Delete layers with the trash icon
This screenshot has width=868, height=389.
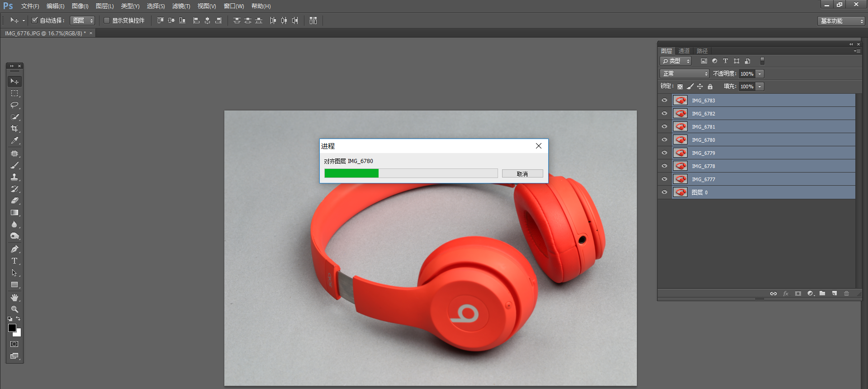point(847,293)
